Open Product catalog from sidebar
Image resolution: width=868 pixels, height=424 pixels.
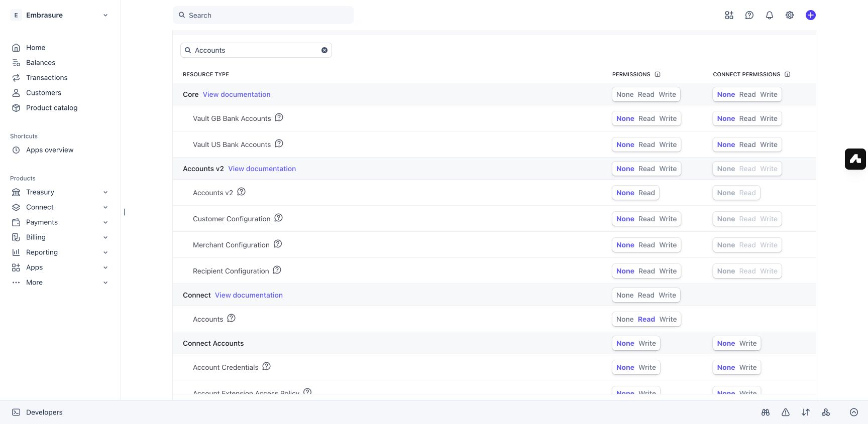point(52,108)
